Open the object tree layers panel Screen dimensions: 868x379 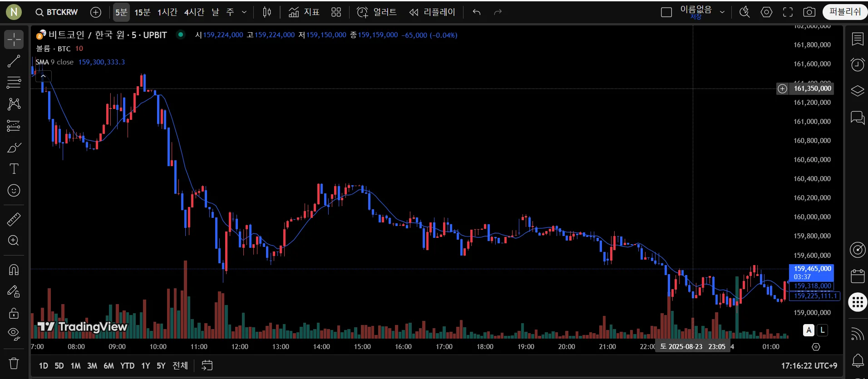tap(858, 91)
